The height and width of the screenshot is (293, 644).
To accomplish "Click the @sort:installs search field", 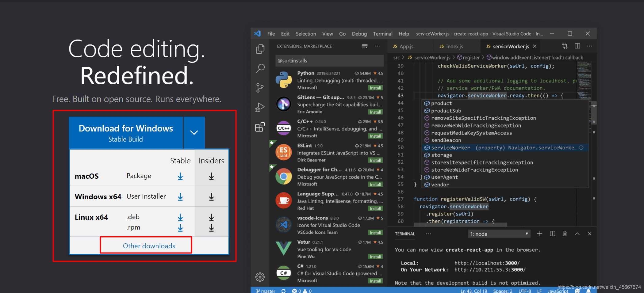I will (x=329, y=61).
